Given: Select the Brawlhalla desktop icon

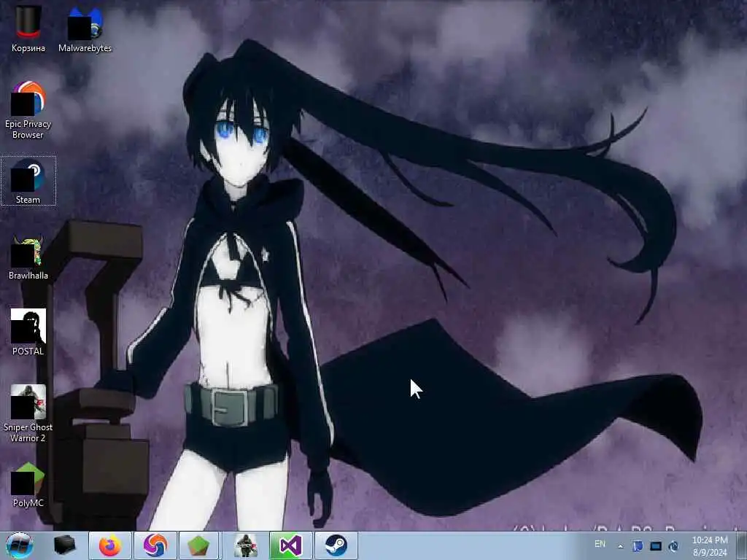Looking at the screenshot, I should tap(28, 257).
